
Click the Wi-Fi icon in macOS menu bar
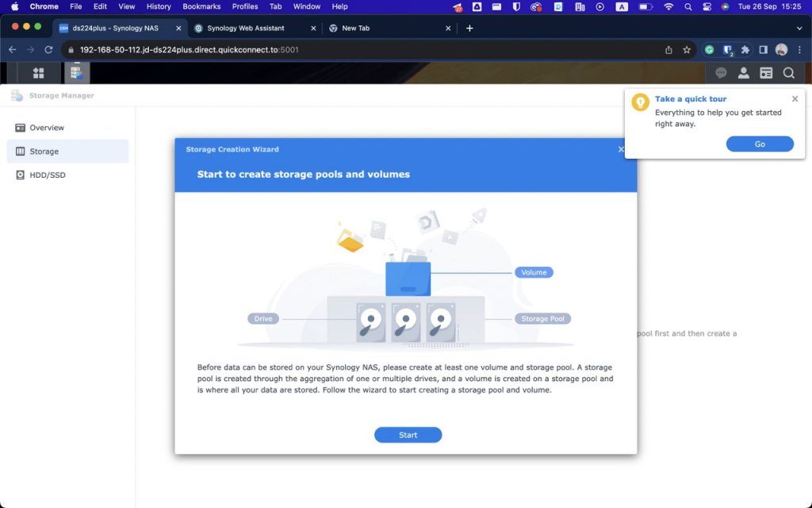point(668,6)
